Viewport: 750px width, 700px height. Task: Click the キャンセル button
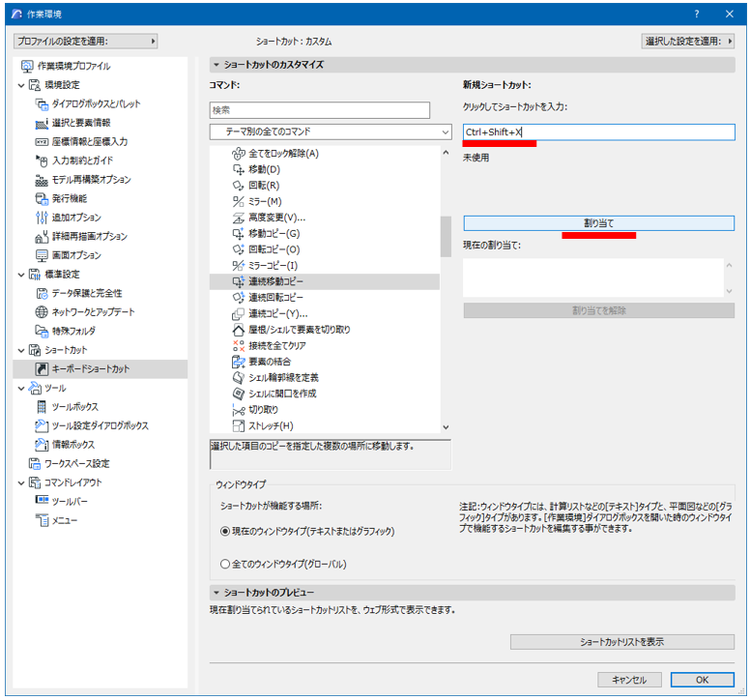pyautogui.click(x=629, y=680)
